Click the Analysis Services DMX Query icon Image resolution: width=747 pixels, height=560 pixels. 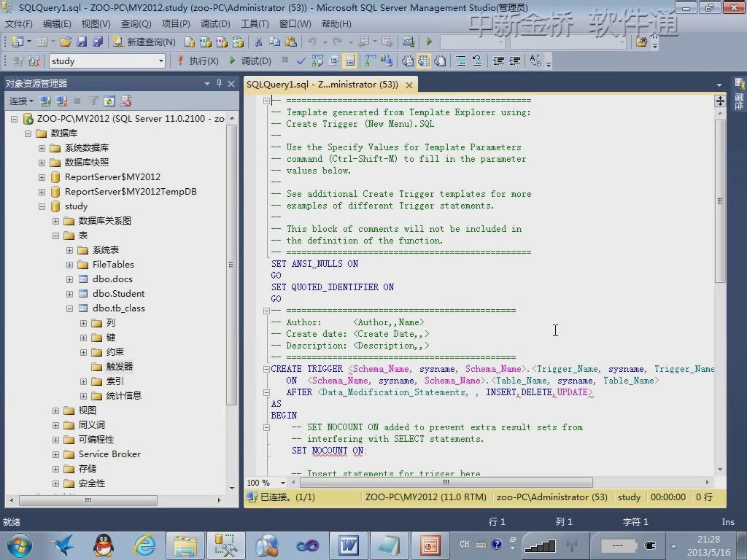point(222,42)
